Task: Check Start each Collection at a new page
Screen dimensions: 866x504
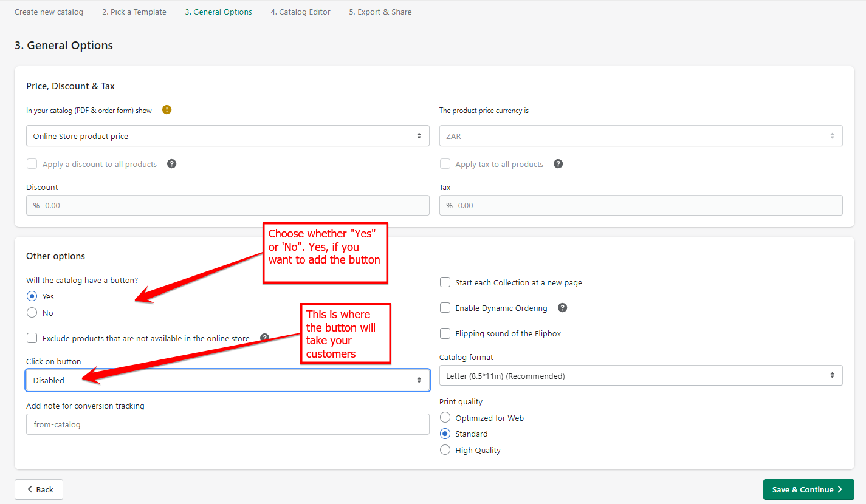Action: (445, 282)
